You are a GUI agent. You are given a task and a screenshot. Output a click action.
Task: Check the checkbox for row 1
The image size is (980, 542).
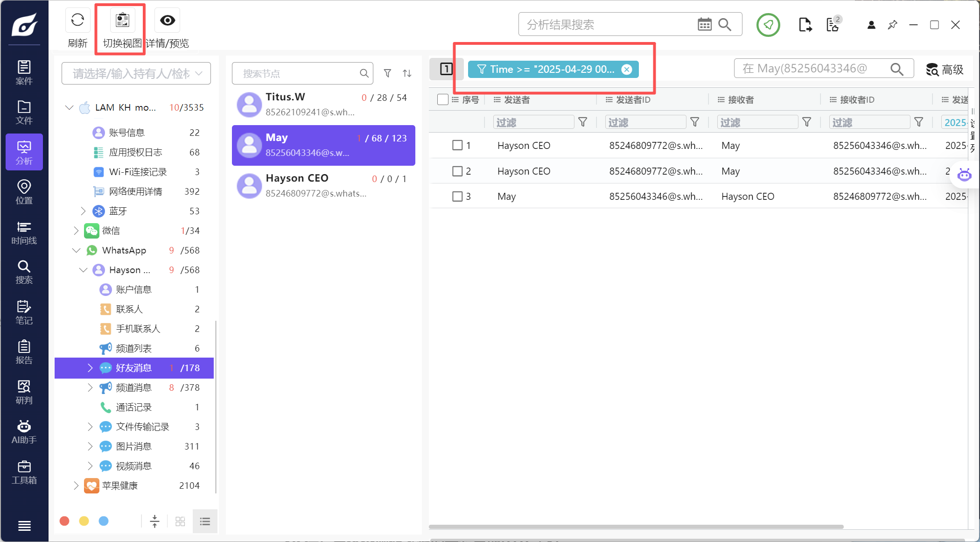pyautogui.click(x=457, y=145)
